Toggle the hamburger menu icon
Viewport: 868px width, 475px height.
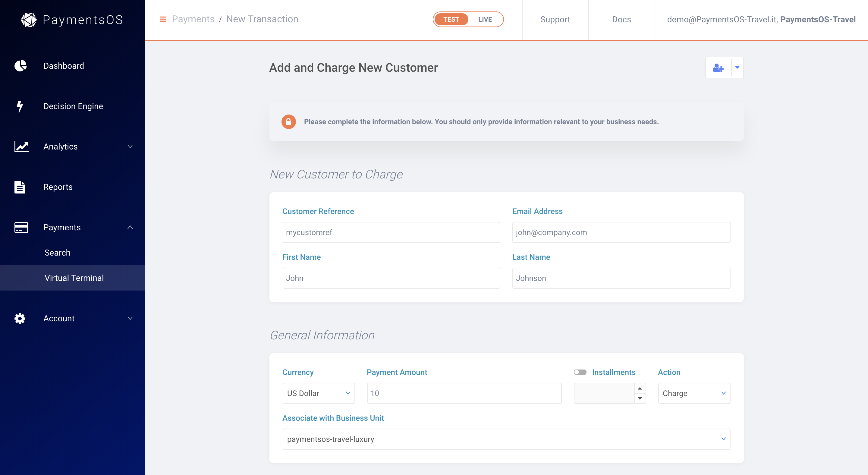click(163, 19)
